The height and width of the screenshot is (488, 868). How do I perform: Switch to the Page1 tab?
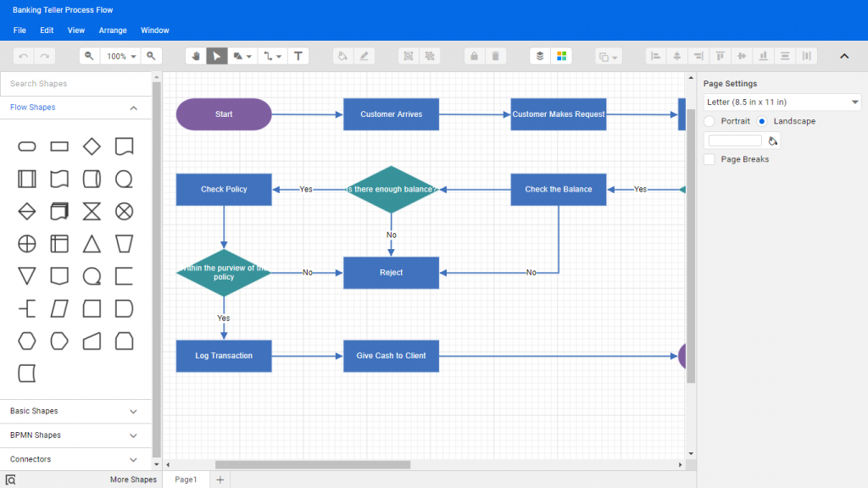point(186,480)
